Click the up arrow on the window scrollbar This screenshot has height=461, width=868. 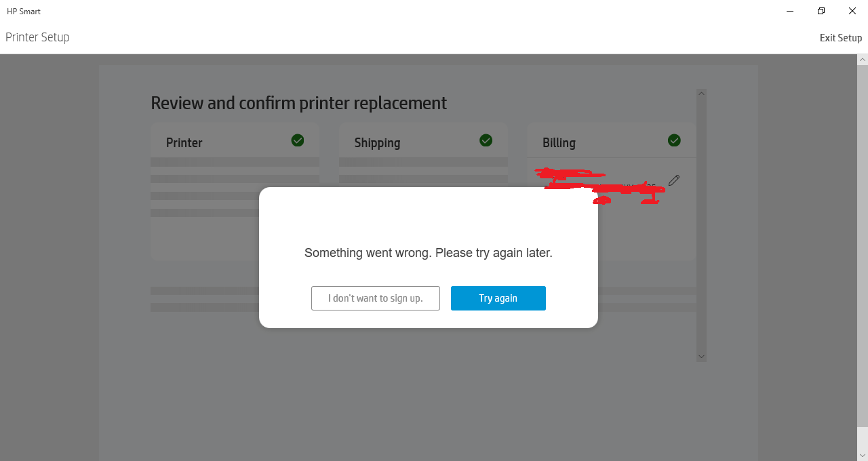pyautogui.click(x=862, y=59)
